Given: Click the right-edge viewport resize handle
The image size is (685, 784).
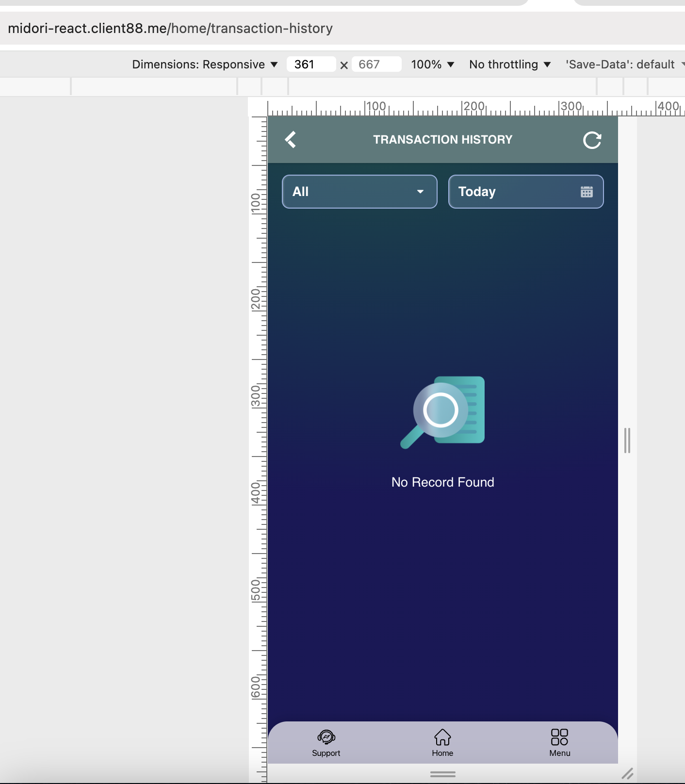Looking at the screenshot, I should pos(627,441).
